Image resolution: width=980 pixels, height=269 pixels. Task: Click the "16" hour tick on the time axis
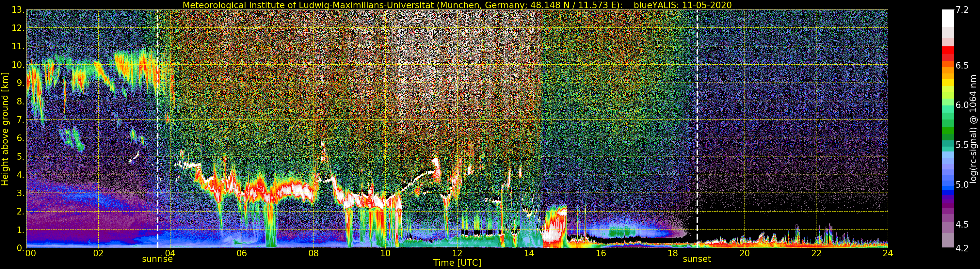click(x=601, y=253)
